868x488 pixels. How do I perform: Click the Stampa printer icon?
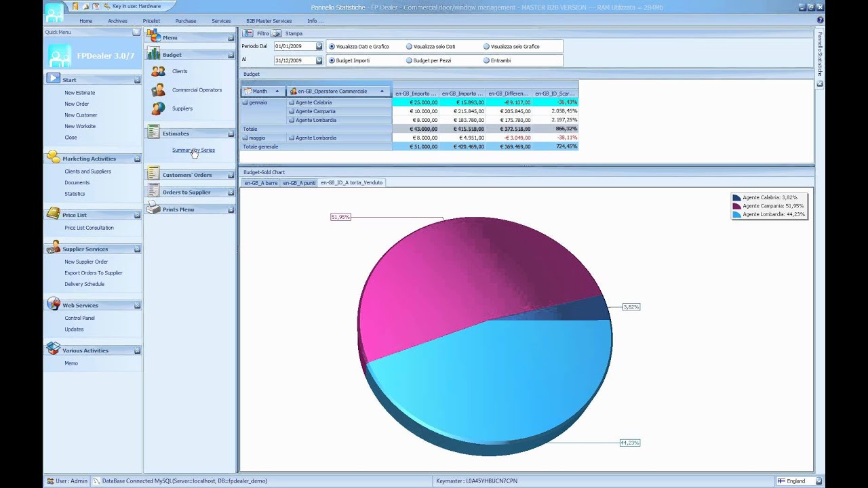pos(277,33)
